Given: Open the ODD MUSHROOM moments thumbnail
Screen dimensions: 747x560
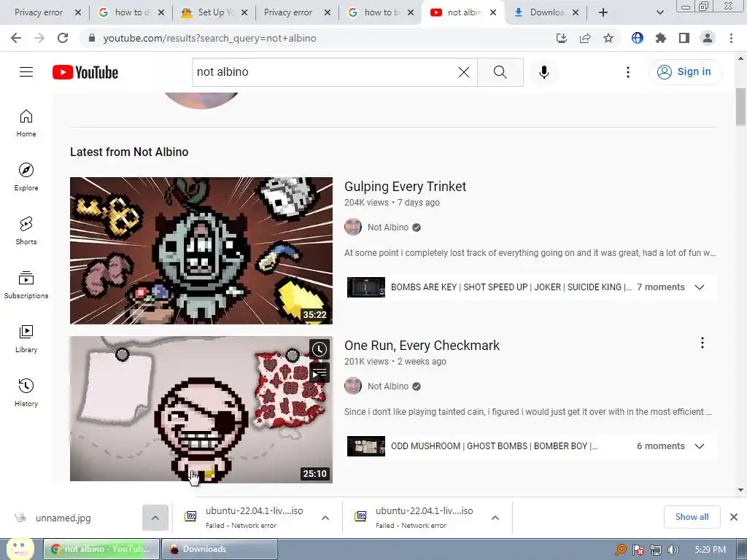Looking at the screenshot, I should point(366,446).
